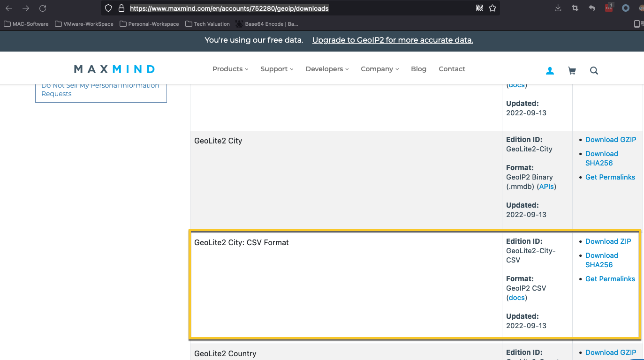Click the Edition ID value 'GeoLite2-City'
Screen dimensions: 644x360
click(x=529, y=149)
